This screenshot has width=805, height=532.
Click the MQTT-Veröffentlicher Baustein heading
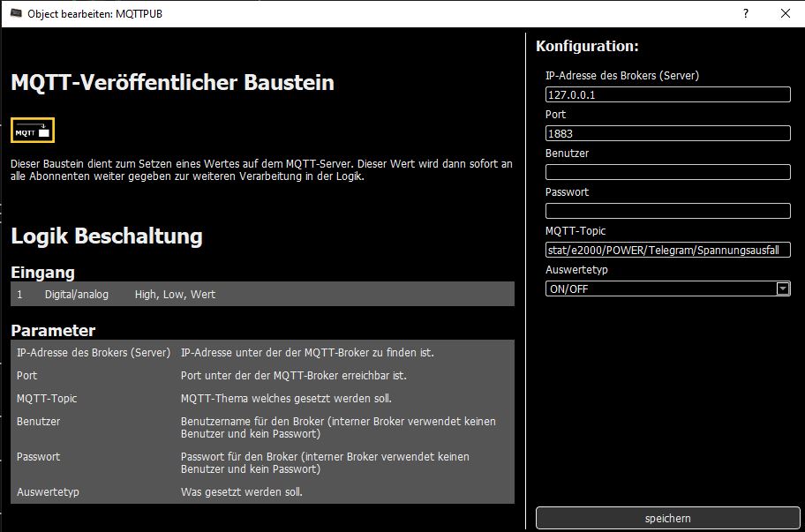pos(172,83)
